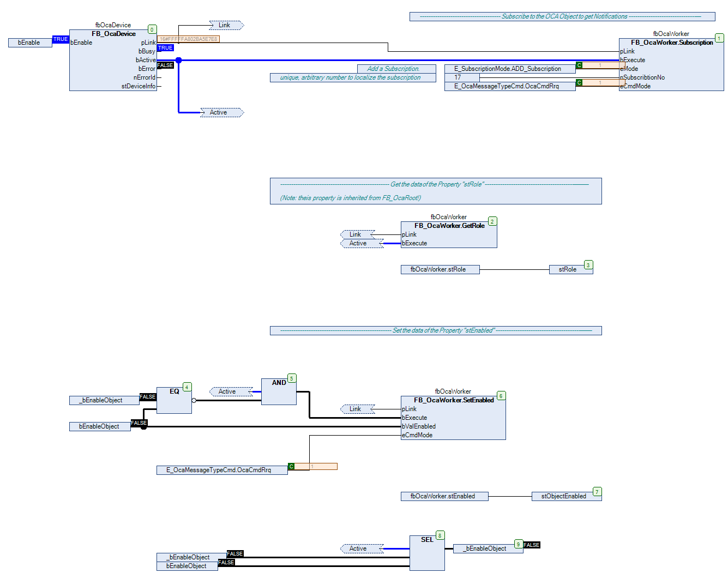This screenshot has width=728, height=585.
Task: Select the Set the data of stEnabled comment
Action: coord(436,330)
